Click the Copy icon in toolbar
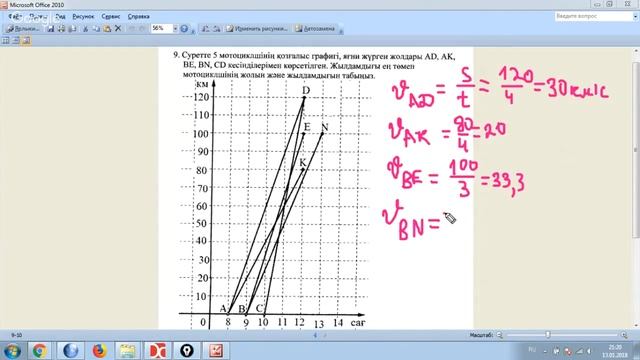Image resolution: width=640 pixels, height=360 pixels. point(96,29)
